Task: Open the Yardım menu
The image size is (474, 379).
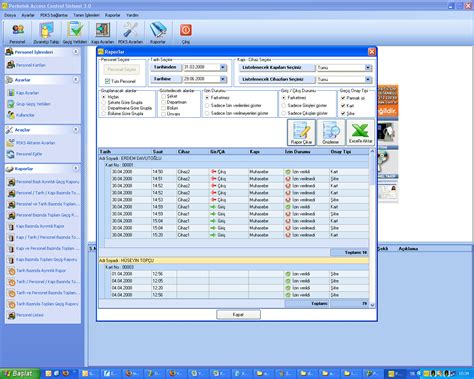Action: pyautogui.click(x=132, y=15)
